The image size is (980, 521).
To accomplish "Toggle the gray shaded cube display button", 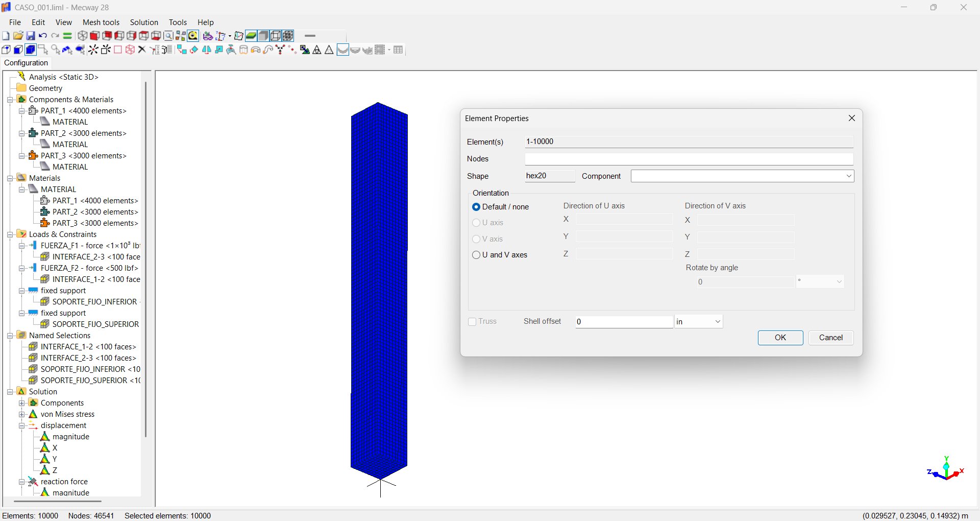I will 263,36.
